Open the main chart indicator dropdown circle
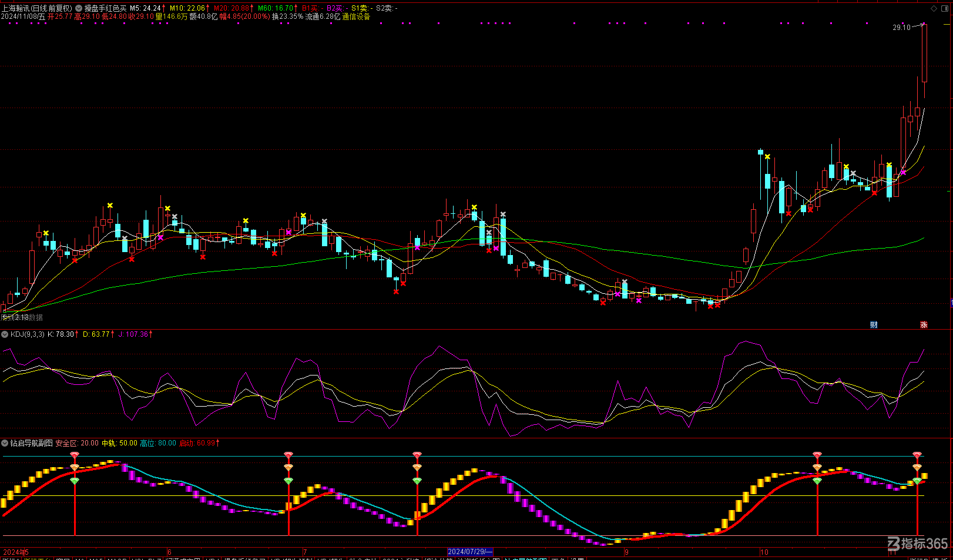This screenshot has width=953, height=560. click(x=79, y=8)
